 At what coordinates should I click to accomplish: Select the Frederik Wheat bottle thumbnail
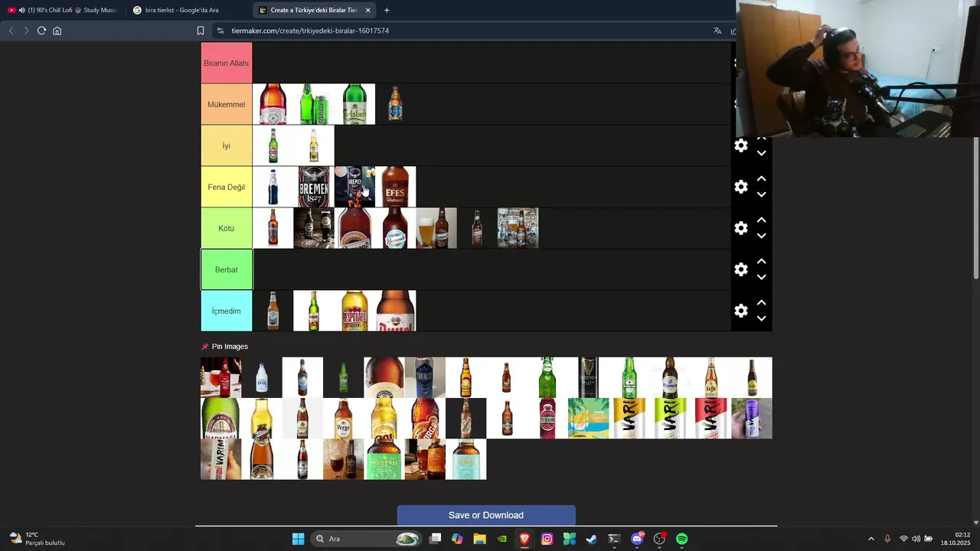point(465,459)
